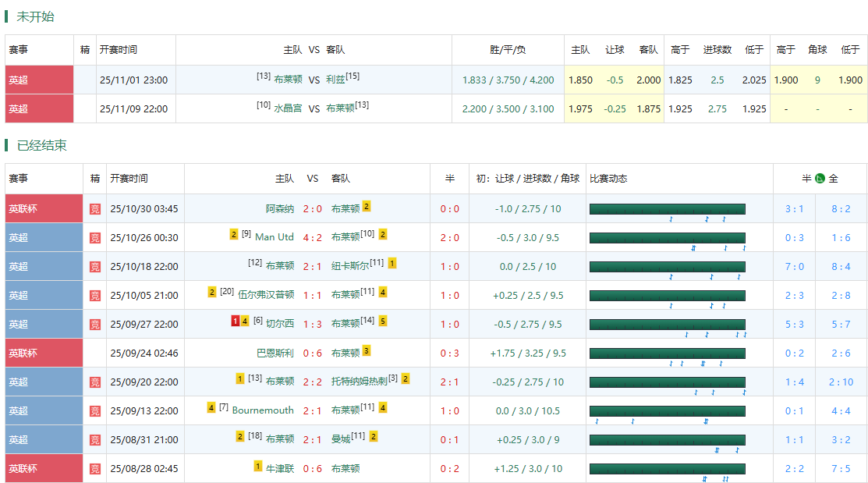Click the yellow card badge left of 伍尔弗汉普顿
The width and height of the screenshot is (868, 483).
212,293
